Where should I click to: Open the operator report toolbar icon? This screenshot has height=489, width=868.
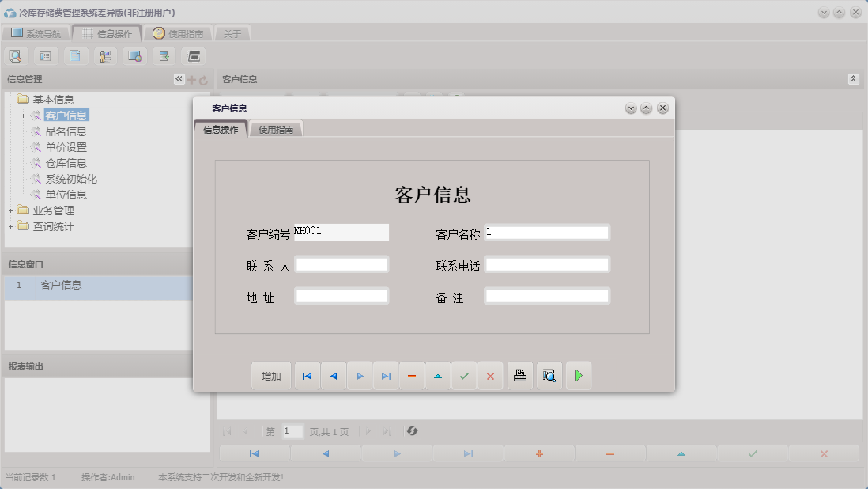pos(104,55)
